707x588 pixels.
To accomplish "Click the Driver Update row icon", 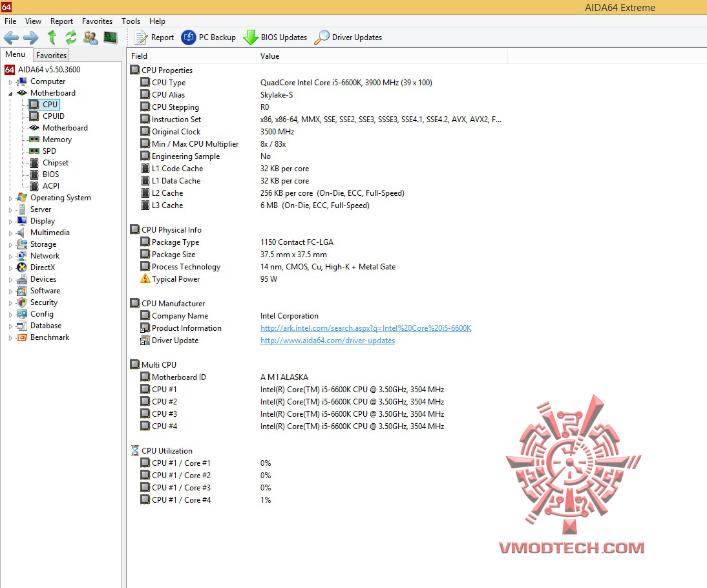I will click(x=145, y=341).
